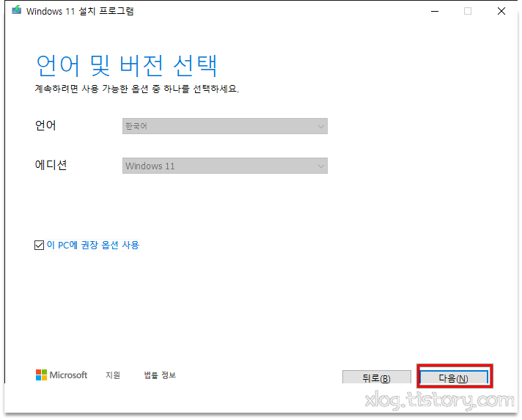Click the 에디션 field label
522x420 pixels.
click(x=51, y=165)
